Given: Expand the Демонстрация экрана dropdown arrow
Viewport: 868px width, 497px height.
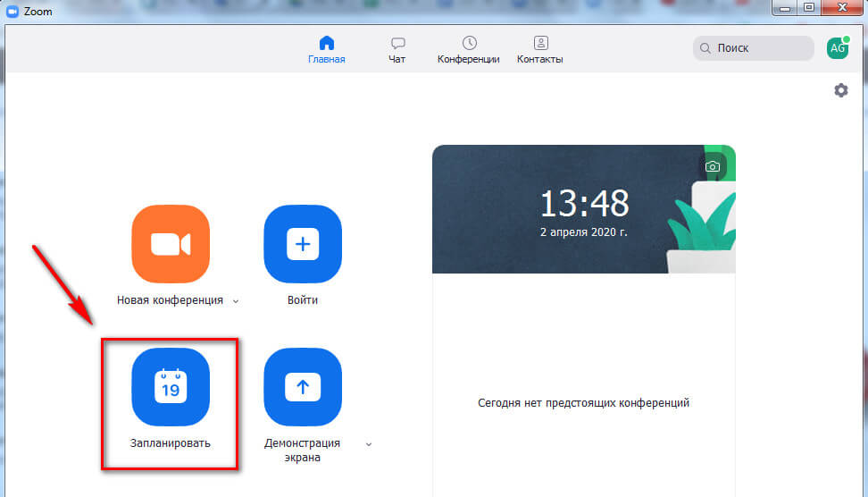Looking at the screenshot, I should pos(368,444).
